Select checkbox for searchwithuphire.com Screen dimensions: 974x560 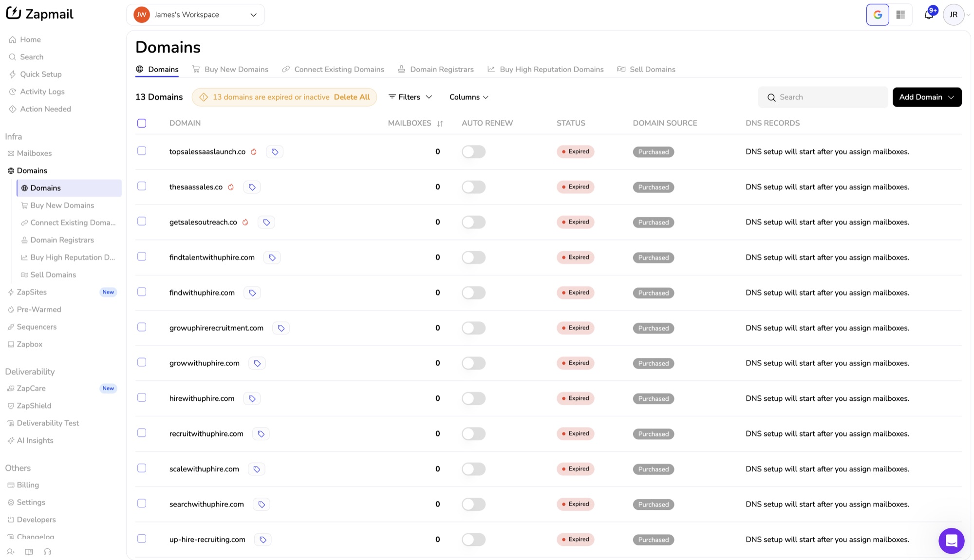(x=142, y=503)
